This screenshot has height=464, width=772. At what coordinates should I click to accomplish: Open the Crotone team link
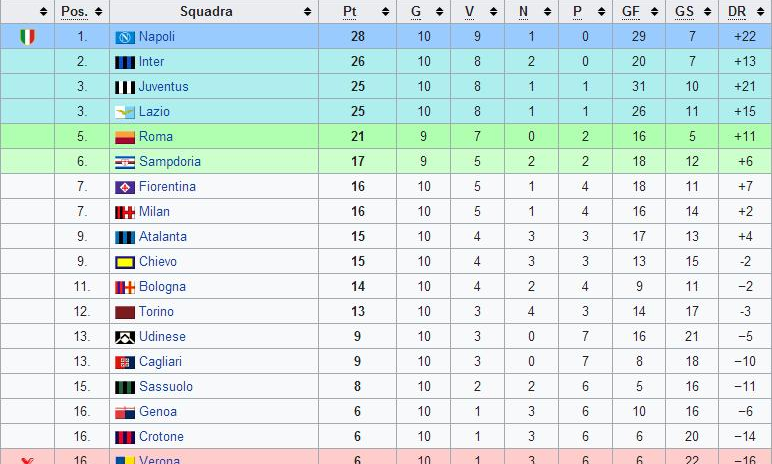(161, 436)
